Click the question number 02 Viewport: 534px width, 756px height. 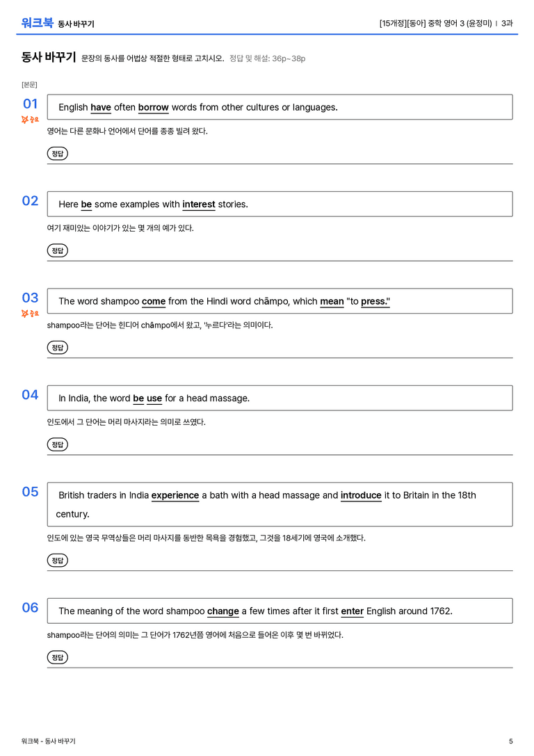(x=31, y=200)
